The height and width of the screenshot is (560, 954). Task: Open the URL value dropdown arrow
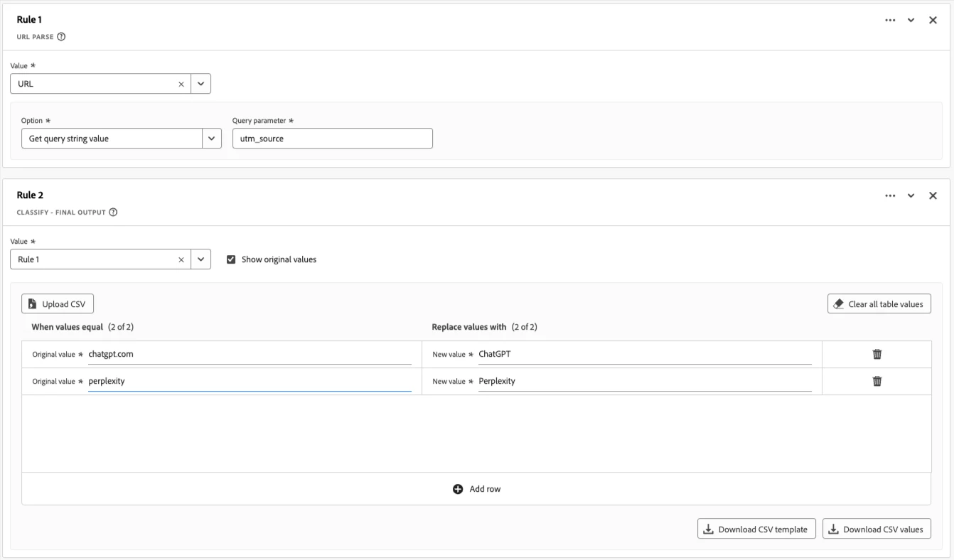200,84
